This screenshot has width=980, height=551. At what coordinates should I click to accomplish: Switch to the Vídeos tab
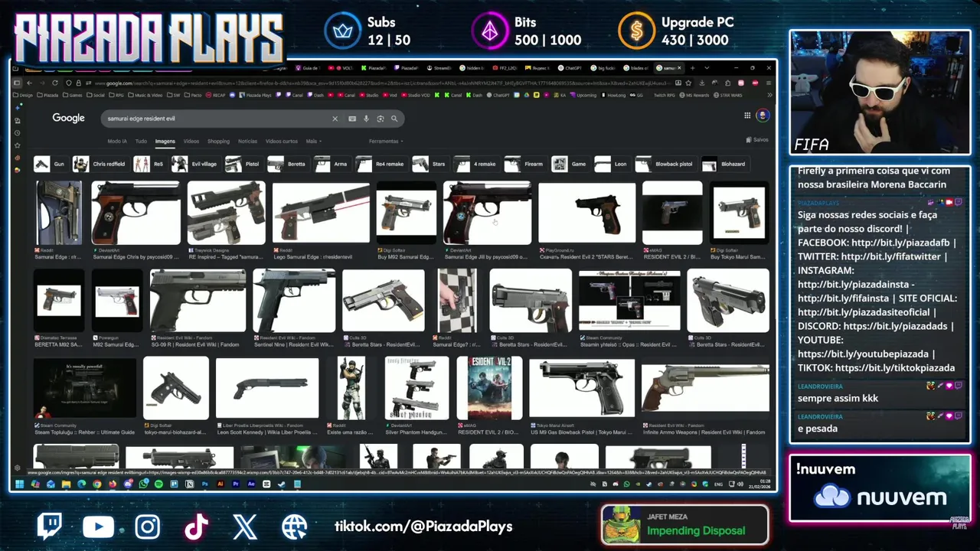tap(191, 142)
